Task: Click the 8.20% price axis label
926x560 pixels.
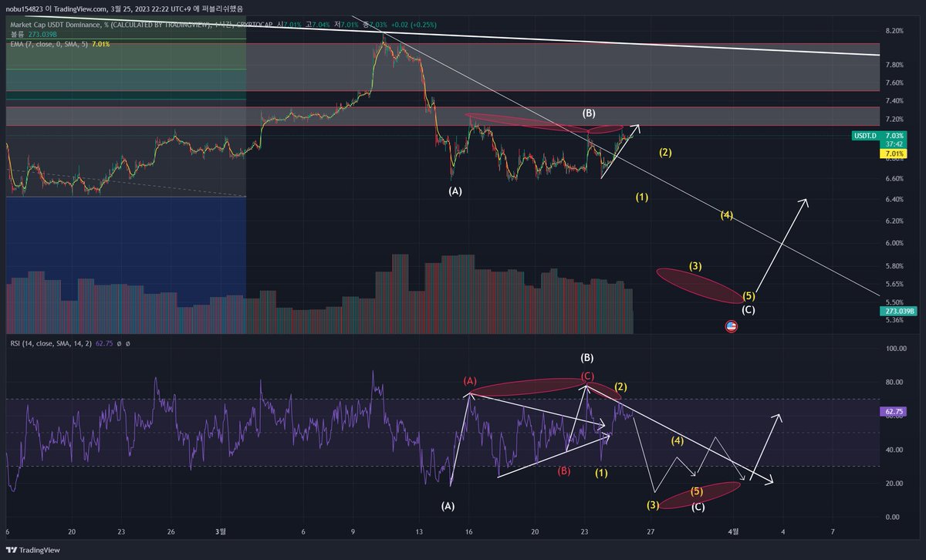Action: 894,31
